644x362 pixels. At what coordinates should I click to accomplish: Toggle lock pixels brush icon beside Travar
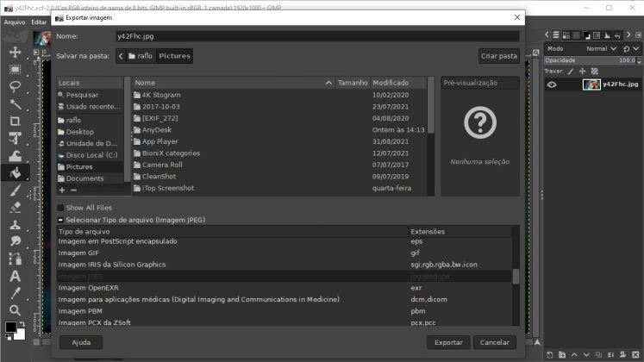570,72
